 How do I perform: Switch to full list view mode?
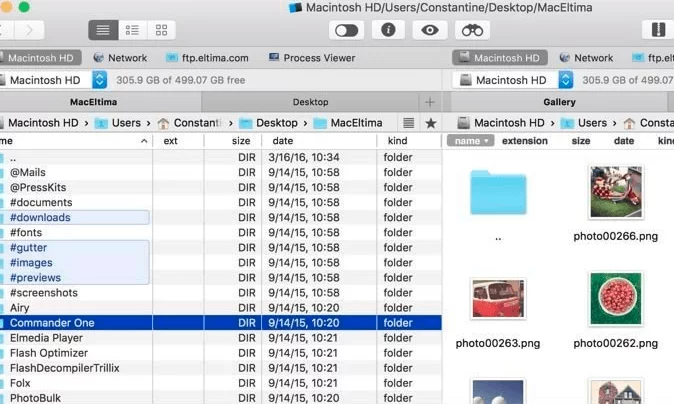[103, 30]
